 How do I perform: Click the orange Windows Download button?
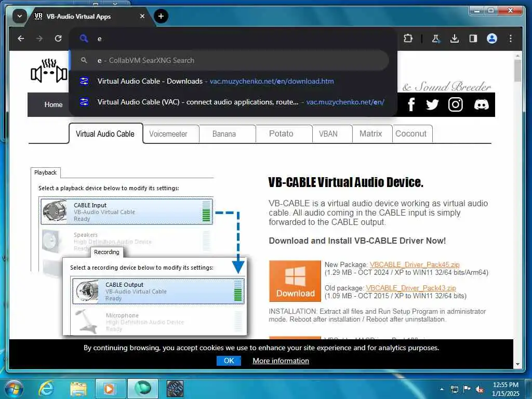click(295, 281)
